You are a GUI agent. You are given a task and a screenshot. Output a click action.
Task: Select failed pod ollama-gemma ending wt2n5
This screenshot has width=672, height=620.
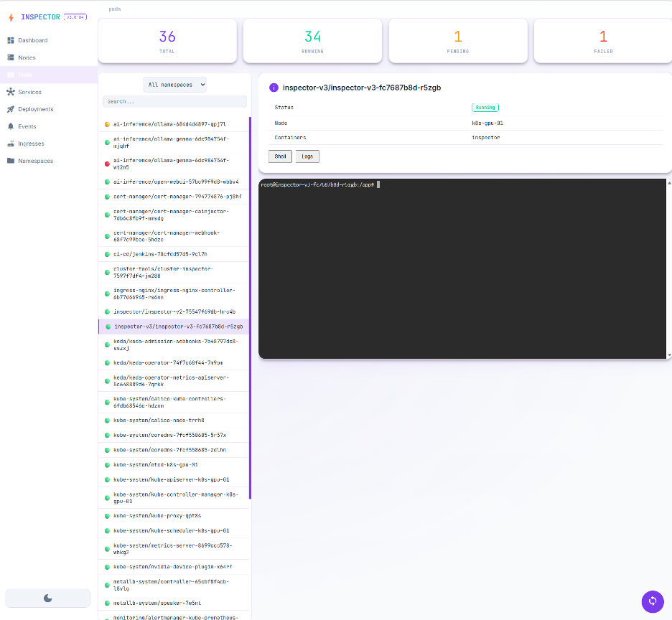pos(174,164)
